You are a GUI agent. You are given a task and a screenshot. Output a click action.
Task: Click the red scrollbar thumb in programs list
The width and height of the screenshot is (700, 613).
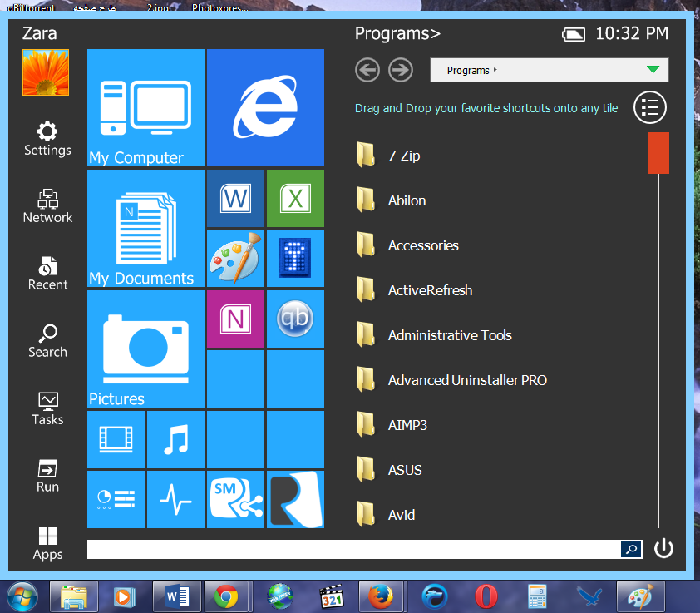[x=658, y=153]
